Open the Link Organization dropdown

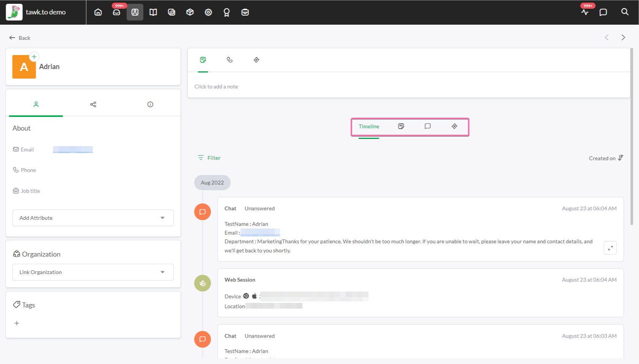tap(93, 272)
